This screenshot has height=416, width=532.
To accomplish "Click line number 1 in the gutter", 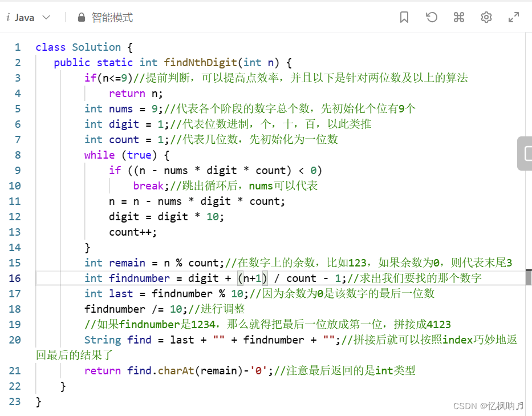I will [18, 47].
